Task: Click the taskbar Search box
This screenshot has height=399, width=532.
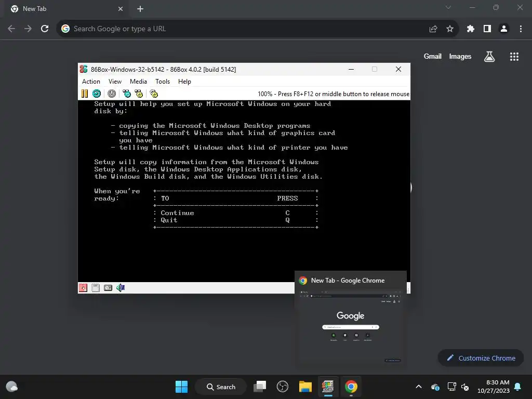Action: point(221,387)
